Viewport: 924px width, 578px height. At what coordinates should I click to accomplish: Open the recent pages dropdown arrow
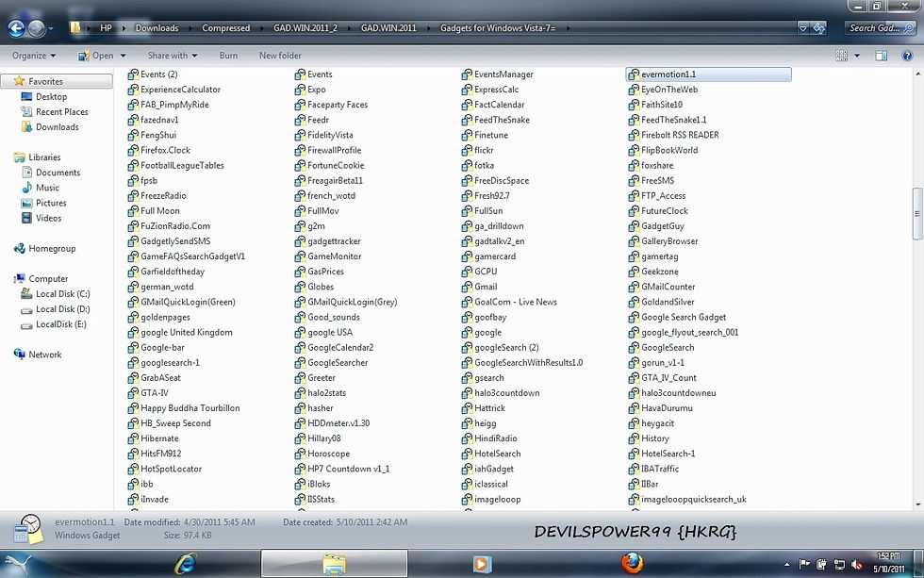point(51,28)
